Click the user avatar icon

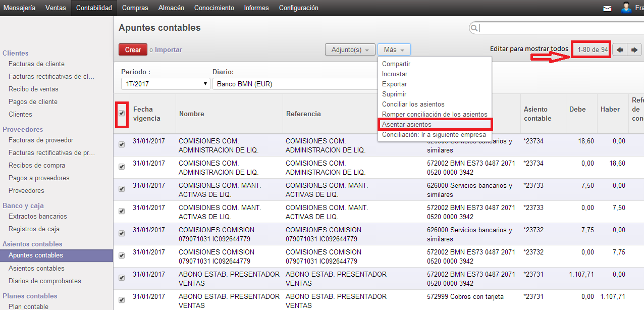tap(626, 8)
